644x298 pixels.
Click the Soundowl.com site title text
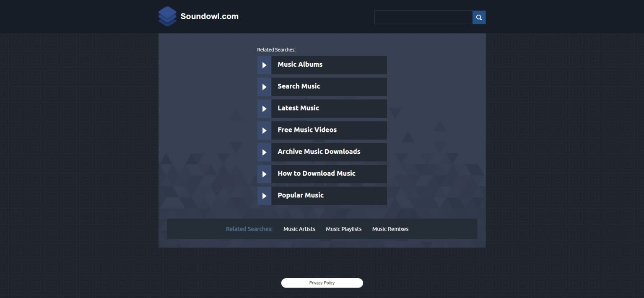tap(209, 16)
